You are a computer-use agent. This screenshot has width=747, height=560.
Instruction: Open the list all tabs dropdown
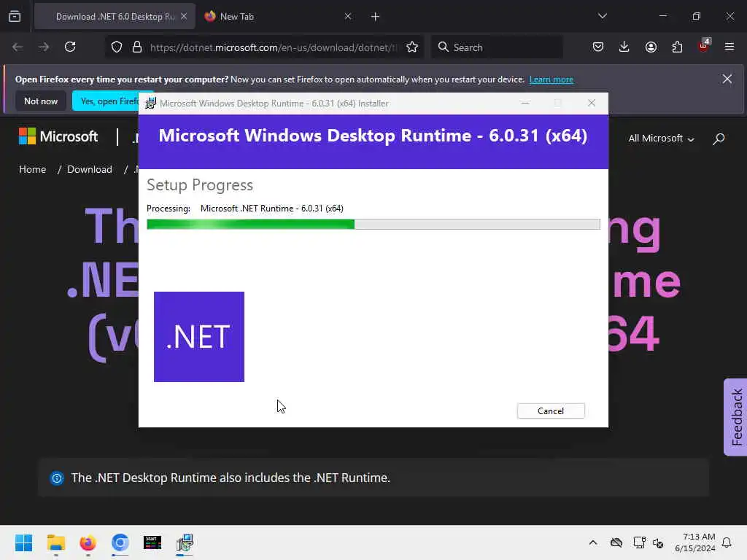pyautogui.click(x=602, y=16)
